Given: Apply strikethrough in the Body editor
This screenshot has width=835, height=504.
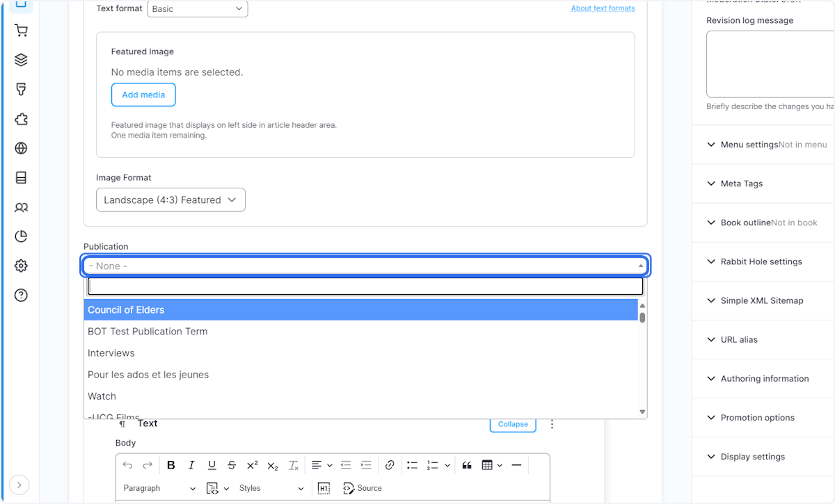Looking at the screenshot, I should (x=232, y=465).
